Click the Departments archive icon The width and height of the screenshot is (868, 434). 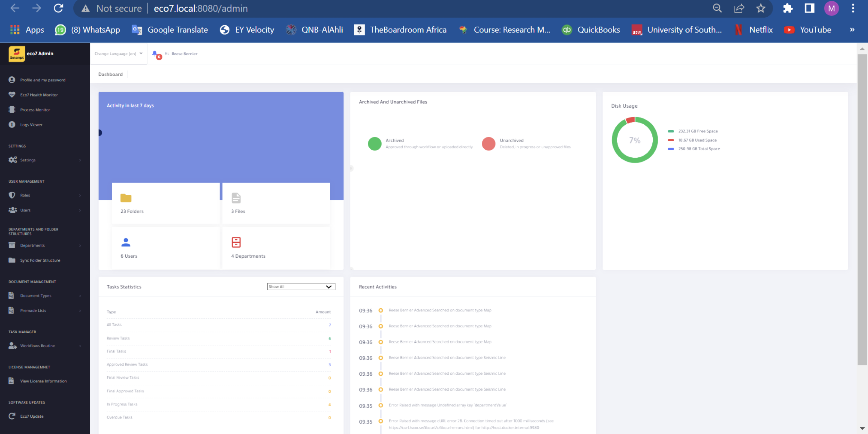point(12,245)
